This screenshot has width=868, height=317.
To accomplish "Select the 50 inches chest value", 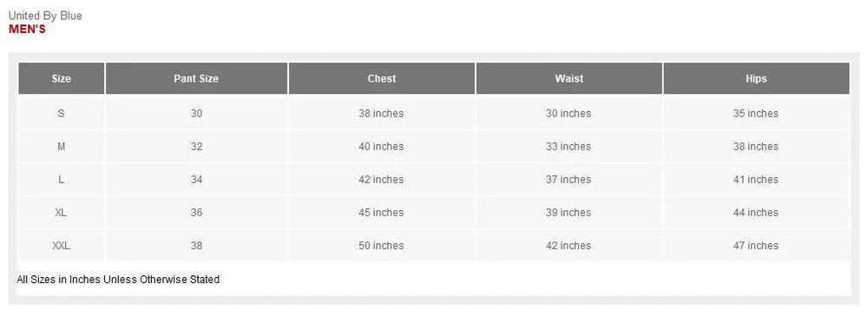I will [381, 246].
